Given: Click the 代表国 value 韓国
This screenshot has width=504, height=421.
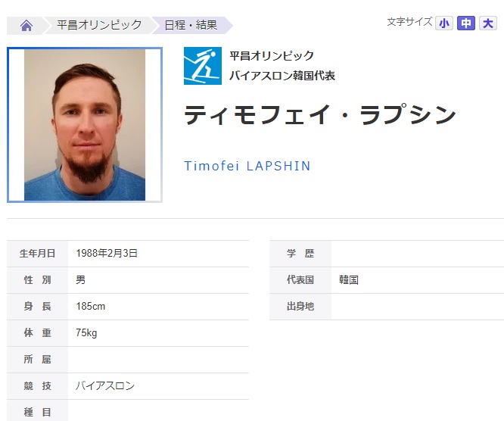Looking at the screenshot, I should click(348, 280).
